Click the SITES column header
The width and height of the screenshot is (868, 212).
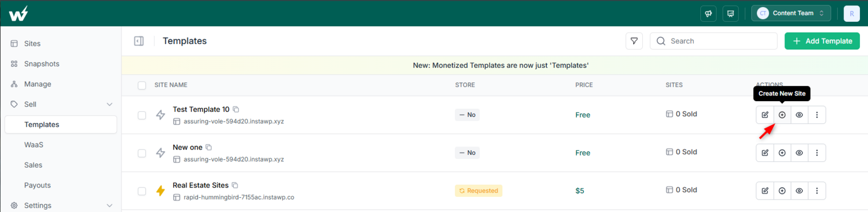coord(674,85)
